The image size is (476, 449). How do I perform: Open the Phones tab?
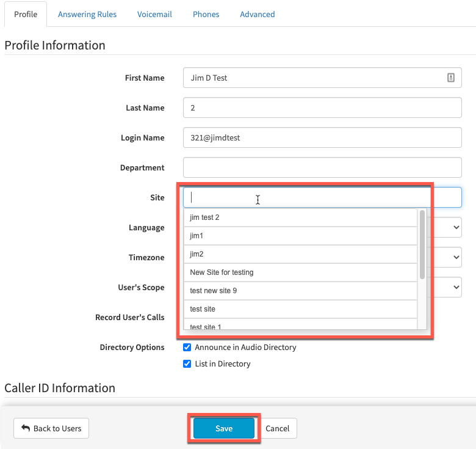click(206, 14)
